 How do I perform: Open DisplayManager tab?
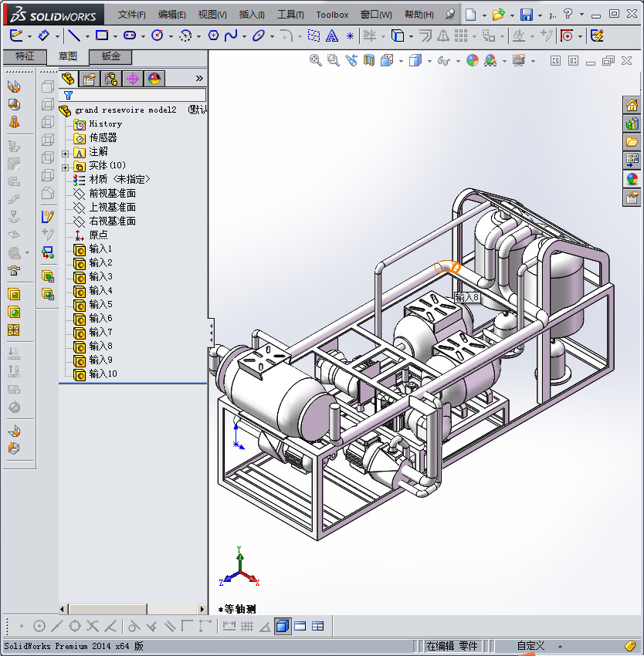point(154,78)
